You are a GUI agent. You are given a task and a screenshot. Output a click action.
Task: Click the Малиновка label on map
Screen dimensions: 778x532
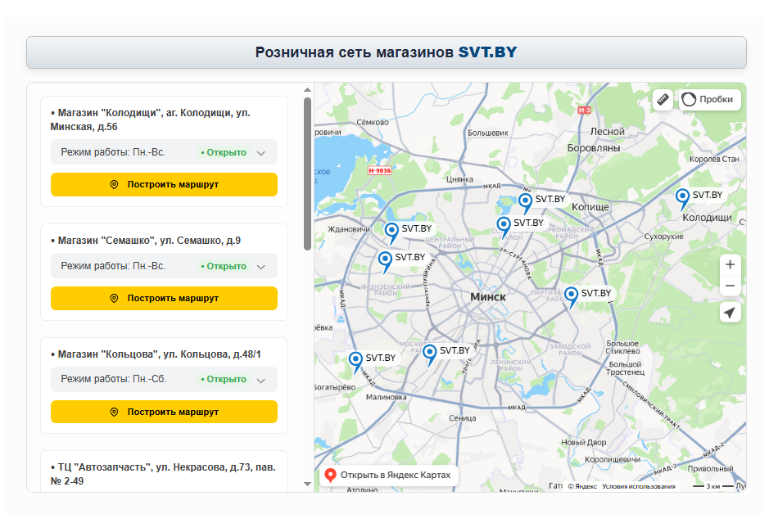click(x=386, y=397)
